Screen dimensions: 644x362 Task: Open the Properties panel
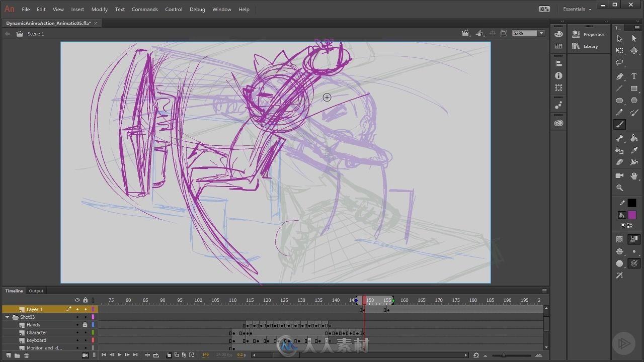click(589, 34)
